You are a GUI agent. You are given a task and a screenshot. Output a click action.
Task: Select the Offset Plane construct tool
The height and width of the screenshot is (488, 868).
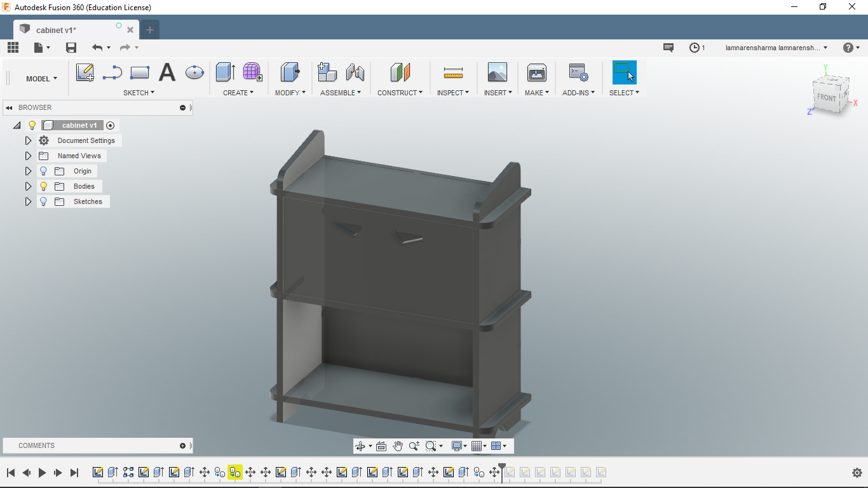tap(400, 72)
